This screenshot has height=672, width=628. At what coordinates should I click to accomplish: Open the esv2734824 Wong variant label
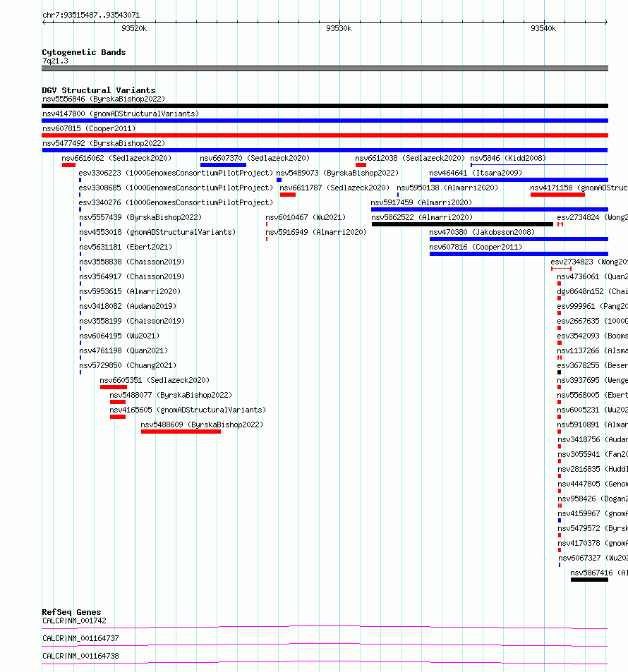[593, 217]
